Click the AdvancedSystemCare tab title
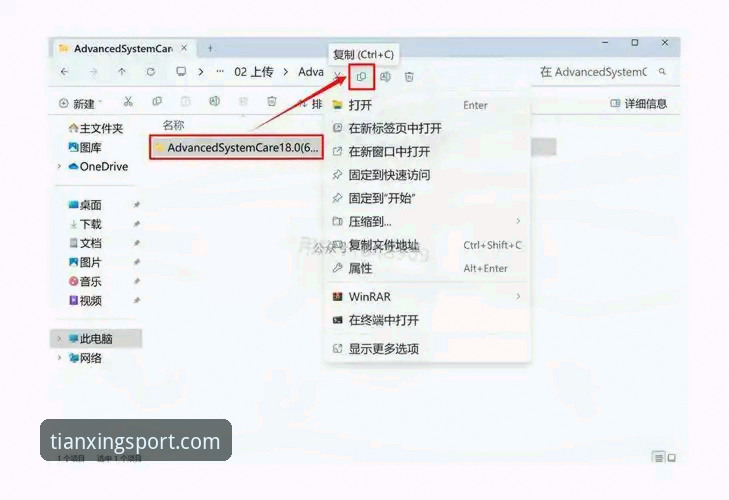Image resolution: width=729 pixels, height=500 pixels. (x=123, y=48)
